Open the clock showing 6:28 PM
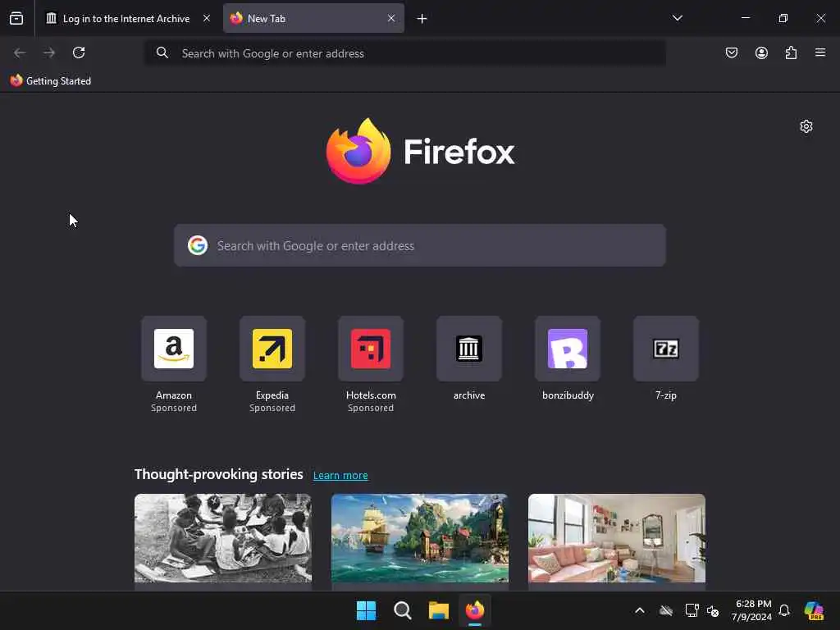This screenshot has height=630, width=840. [751, 610]
